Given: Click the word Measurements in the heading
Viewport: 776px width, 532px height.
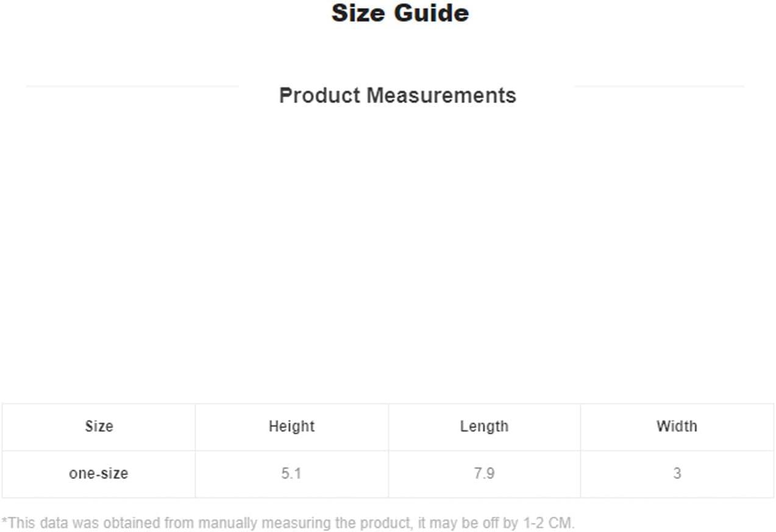Looking at the screenshot, I should [x=441, y=96].
